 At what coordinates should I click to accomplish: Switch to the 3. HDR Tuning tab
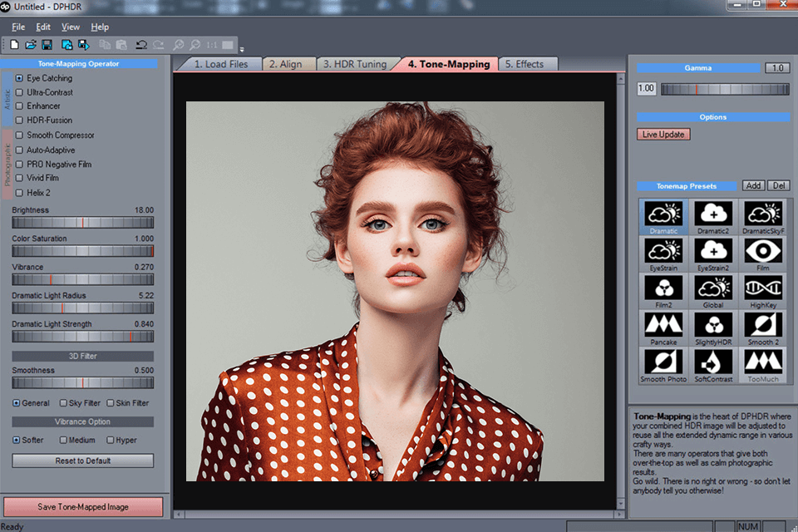pos(354,64)
